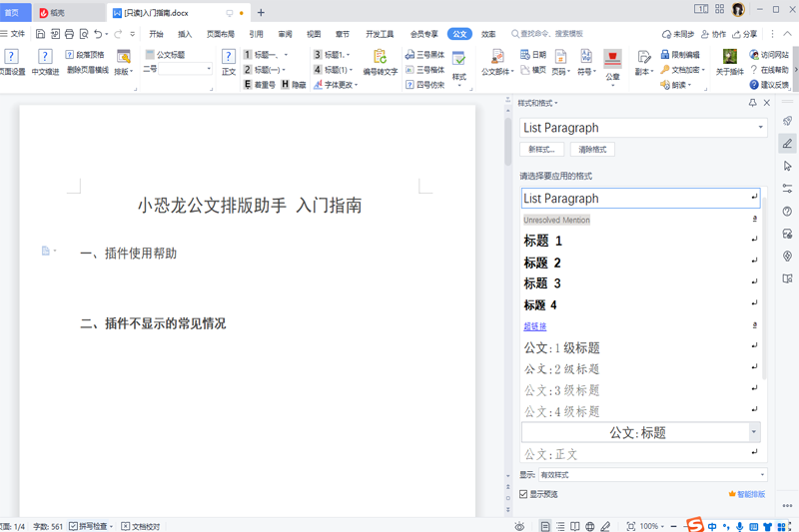The width and height of the screenshot is (799, 532).
Task: Toggle 拼写检查 spell check in status bar
Action: (x=89, y=526)
